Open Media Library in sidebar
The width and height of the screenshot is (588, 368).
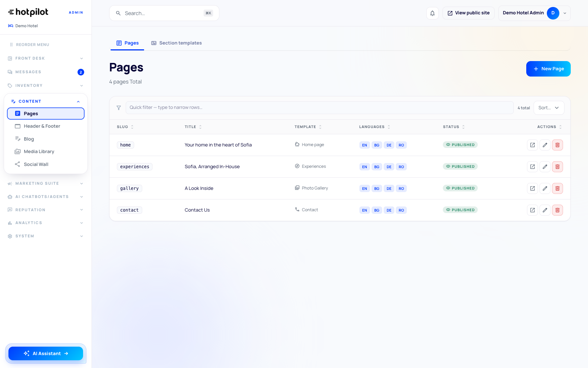click(46, 152)
